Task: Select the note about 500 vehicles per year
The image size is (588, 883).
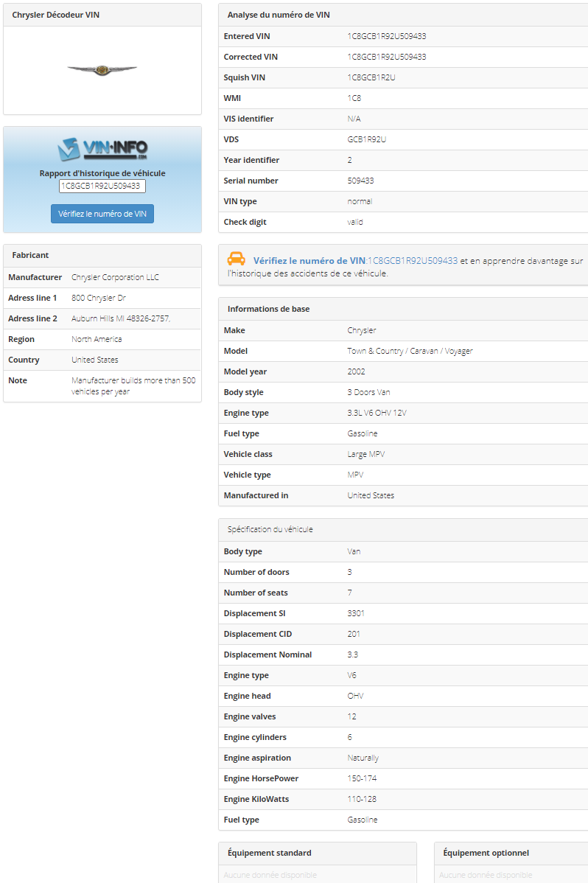Action: (x=133, y=385)
